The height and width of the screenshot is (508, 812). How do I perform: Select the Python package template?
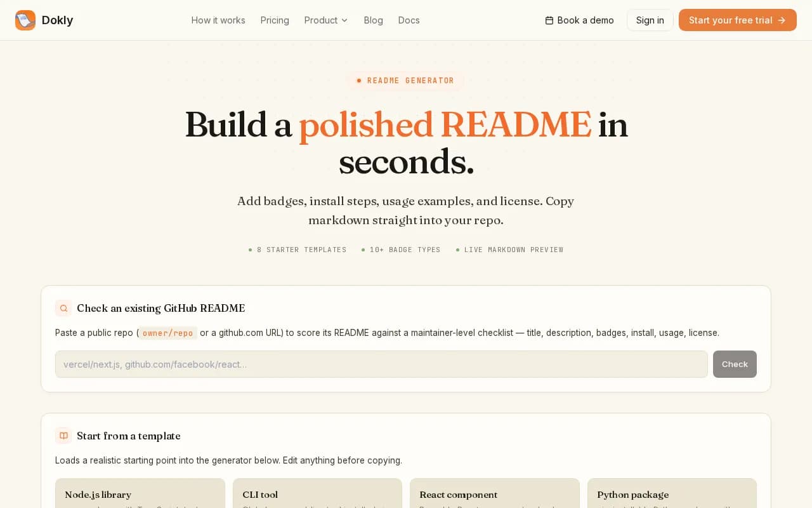(672, 493)
